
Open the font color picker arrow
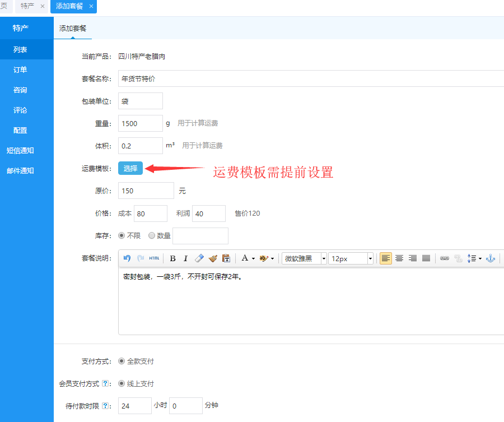[253, 258]
